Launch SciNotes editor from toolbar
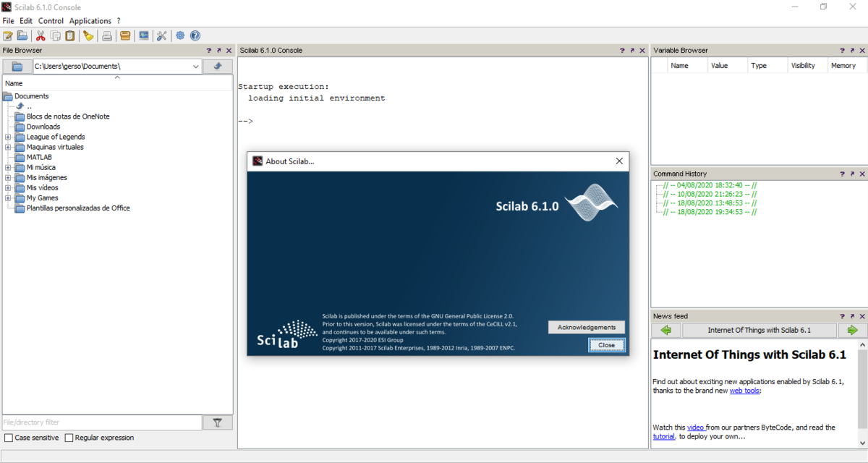 click(8, 35)
